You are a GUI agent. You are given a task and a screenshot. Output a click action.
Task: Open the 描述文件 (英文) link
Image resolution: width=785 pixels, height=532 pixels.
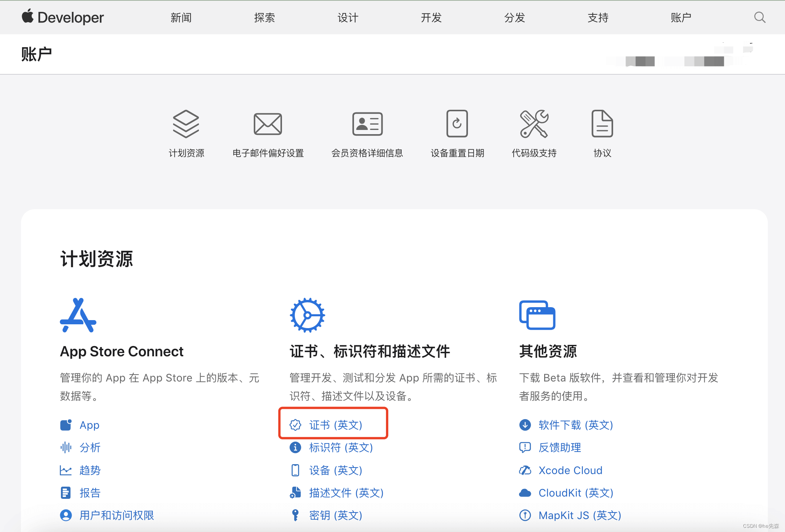coord(346,493)
